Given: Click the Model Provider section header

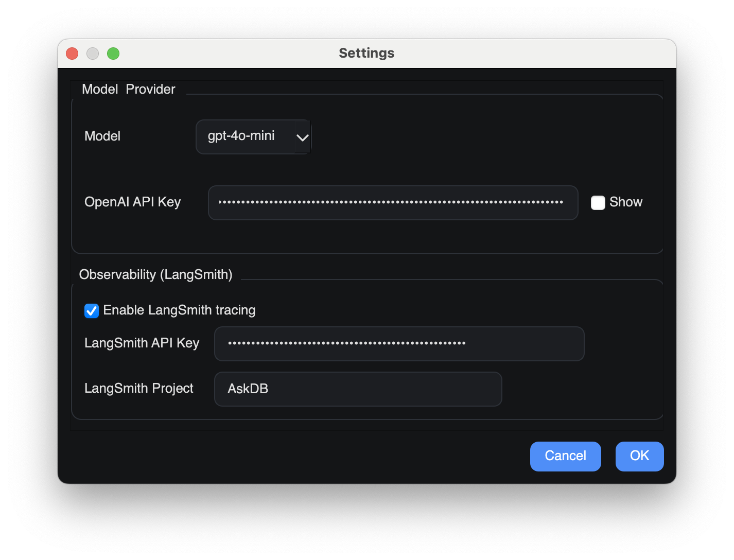Looking at the screenshot, I should [128, 89].
